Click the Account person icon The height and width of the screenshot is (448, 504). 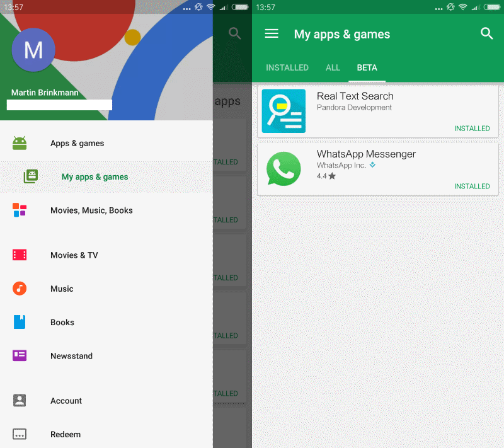20,401
